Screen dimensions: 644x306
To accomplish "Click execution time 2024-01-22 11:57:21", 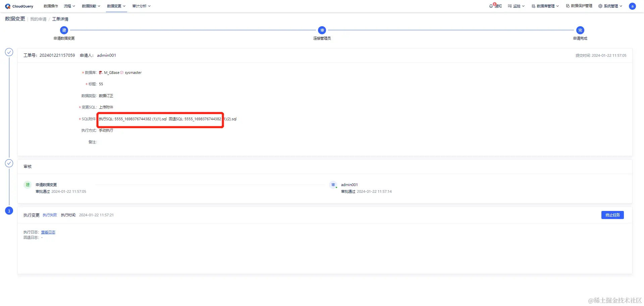I will pos(96,215).
